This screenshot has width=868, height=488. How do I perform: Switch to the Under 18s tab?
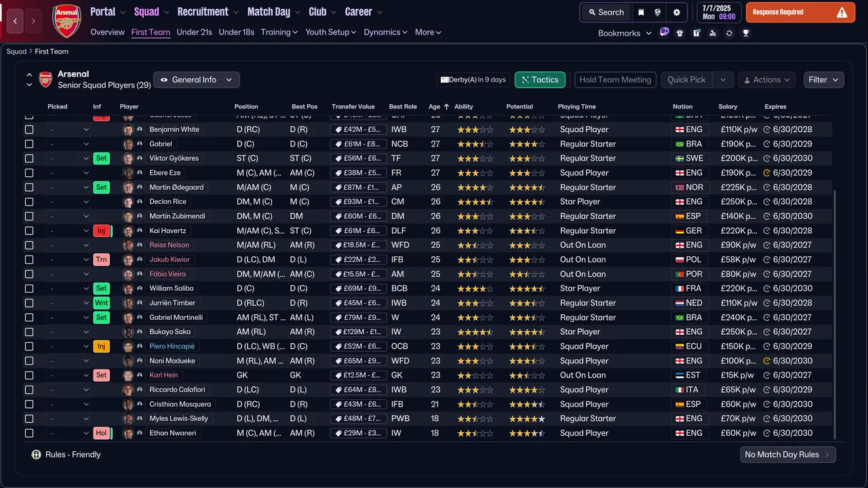tap(237, 32)
